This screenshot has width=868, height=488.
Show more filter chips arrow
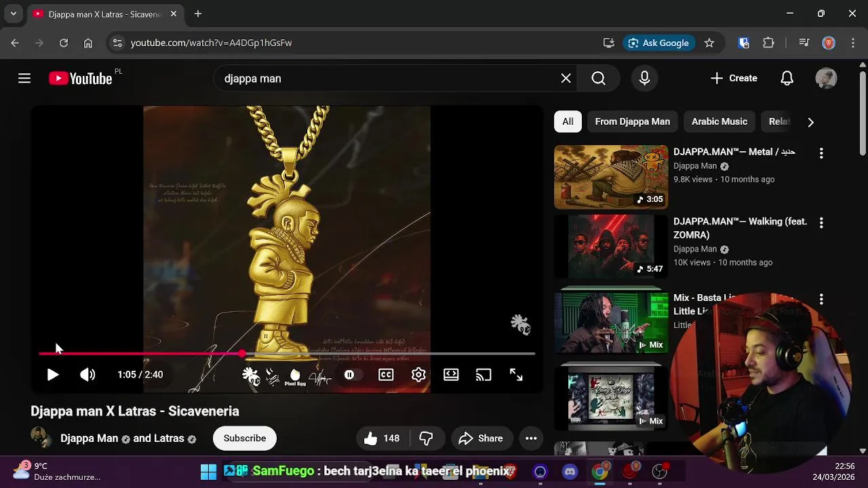pos(810,122)
